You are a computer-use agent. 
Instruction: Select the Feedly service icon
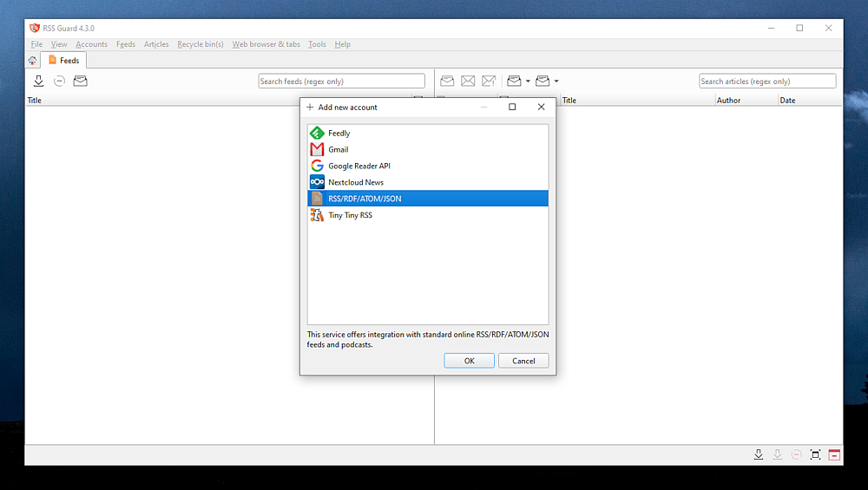(x=317, y=134)
